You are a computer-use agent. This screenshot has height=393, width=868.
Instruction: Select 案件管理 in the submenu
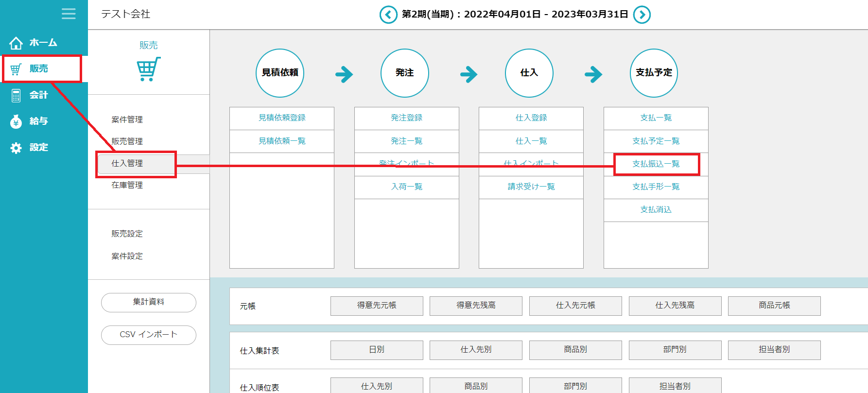coord(127,120)
